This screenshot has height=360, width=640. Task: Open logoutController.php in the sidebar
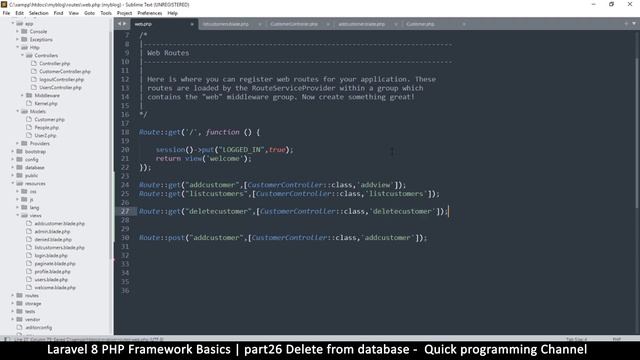pyautogui.click(x=62, y=79)
